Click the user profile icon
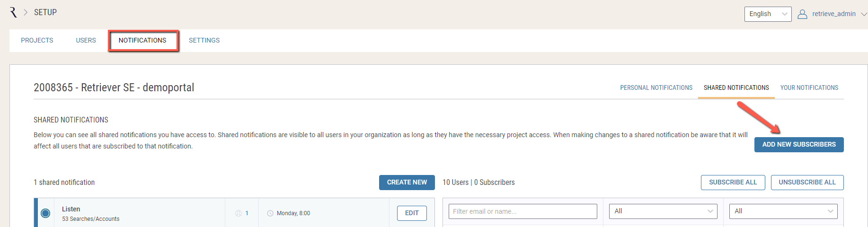The height and width of the screenshot is (227, 868). 802,14
